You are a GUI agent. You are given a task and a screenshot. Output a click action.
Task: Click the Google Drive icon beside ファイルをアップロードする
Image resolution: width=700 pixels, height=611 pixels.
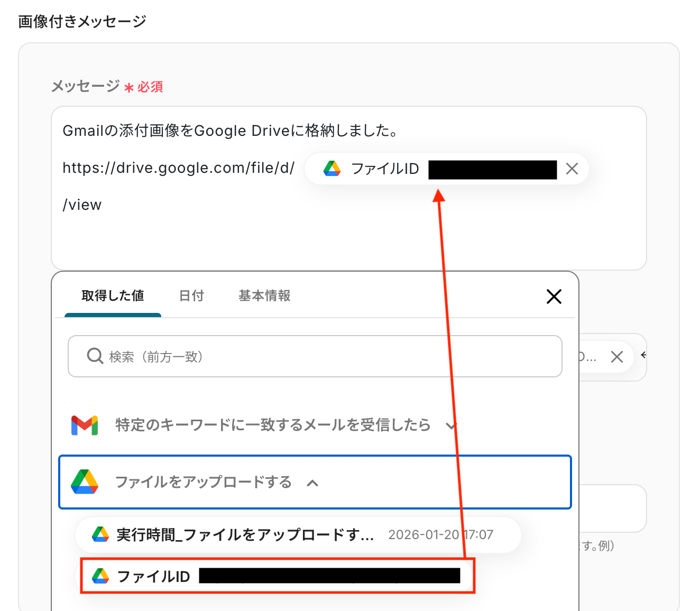pos(85,482)
